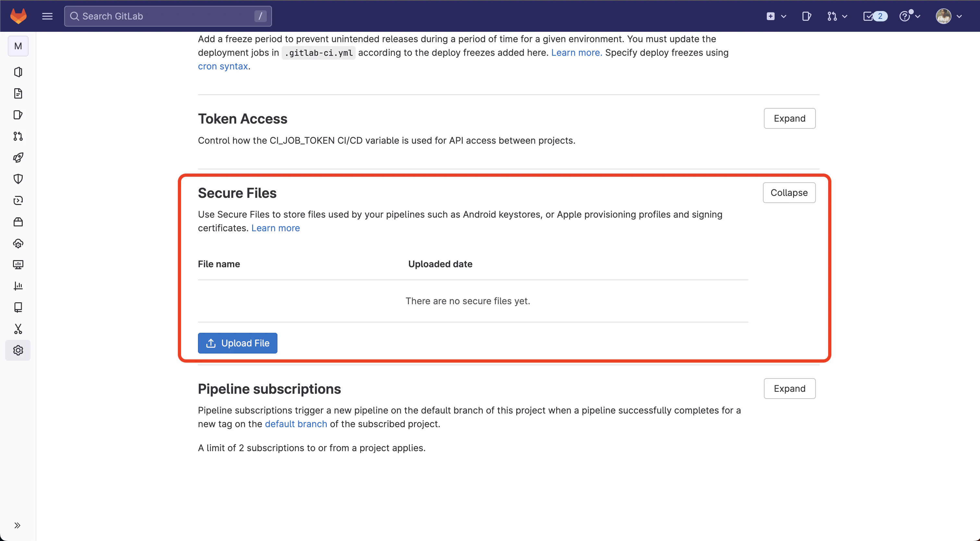Open Settings gear sidebar icon
This screenshot has height=541, width=980.
pyautogui.click(x=18, y=350)
